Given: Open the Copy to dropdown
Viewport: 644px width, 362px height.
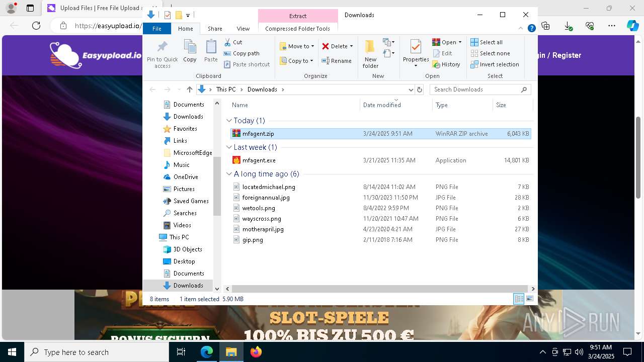Looking at the screenshot, I should pyautogui.click(x=296, y=61).
